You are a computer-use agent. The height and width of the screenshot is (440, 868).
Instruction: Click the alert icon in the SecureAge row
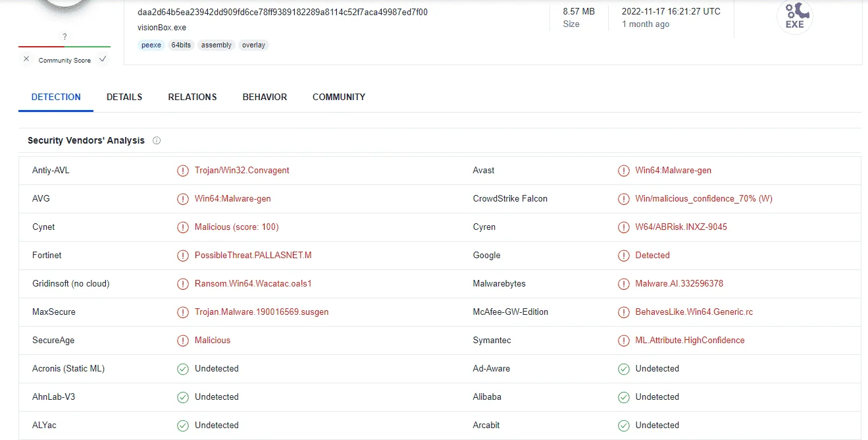[x=183, y=341]
